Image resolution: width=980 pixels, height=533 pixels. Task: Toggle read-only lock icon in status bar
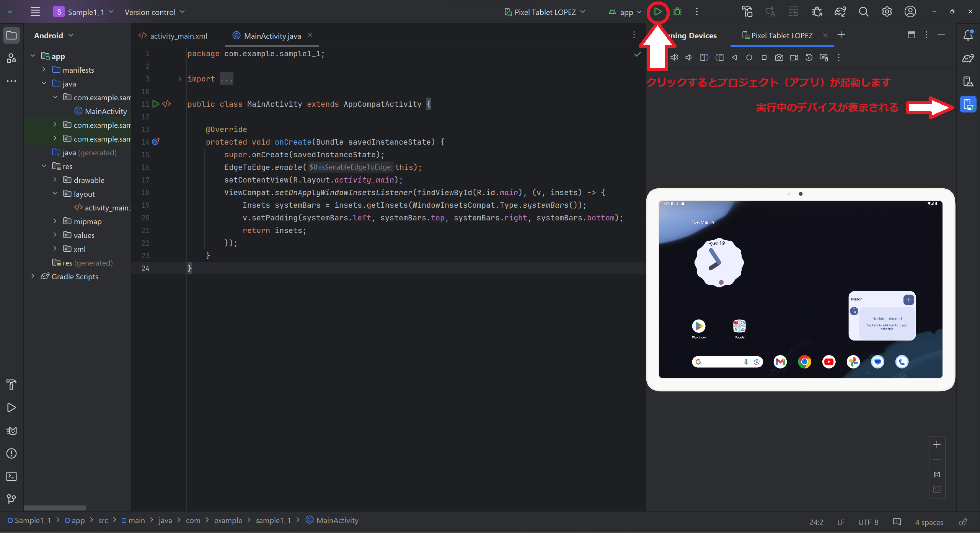click(x=963, y=522)
